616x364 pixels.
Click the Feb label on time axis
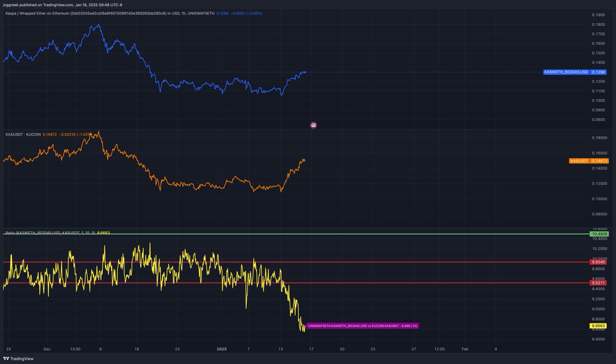tap(465, 349)
